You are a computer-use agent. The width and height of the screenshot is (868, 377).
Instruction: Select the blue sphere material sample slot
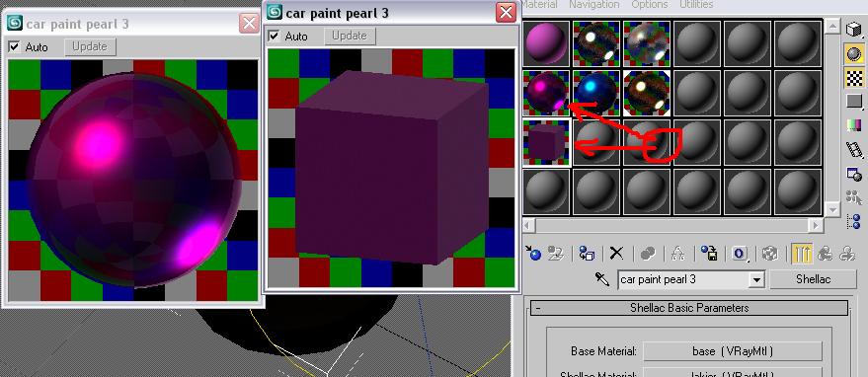596,93
